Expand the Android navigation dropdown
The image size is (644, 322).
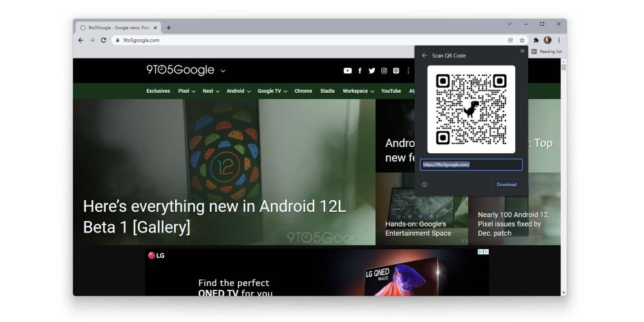[x=238, y=91]
